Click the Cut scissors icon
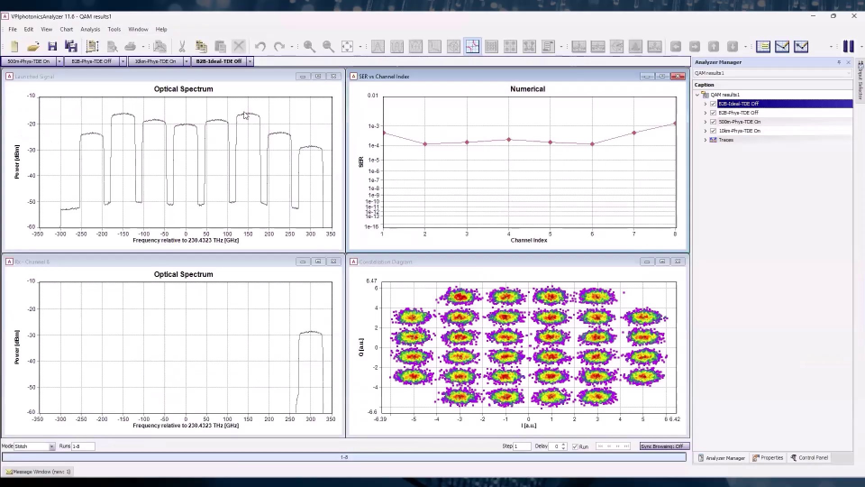 tap(182, 46)
